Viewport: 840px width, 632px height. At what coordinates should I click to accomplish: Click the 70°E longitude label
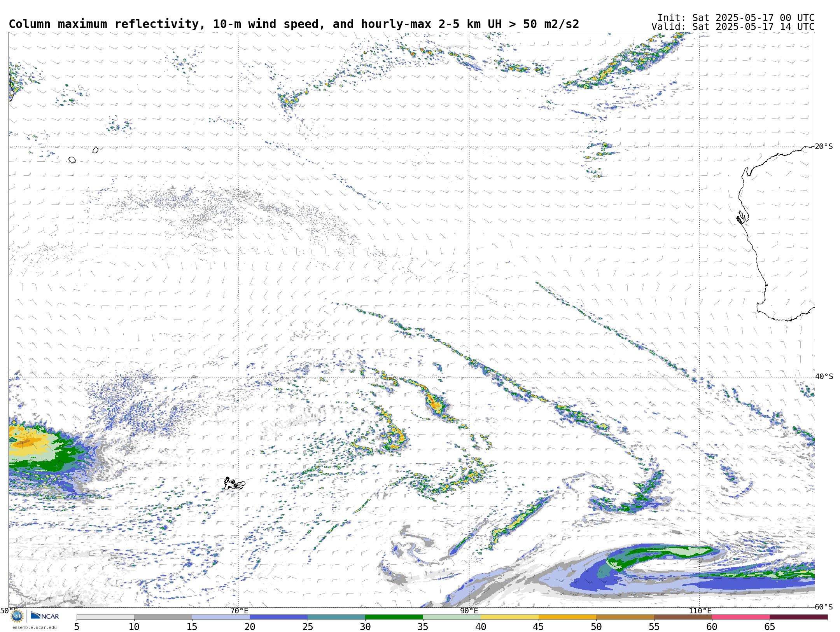(x=239, y=611)
